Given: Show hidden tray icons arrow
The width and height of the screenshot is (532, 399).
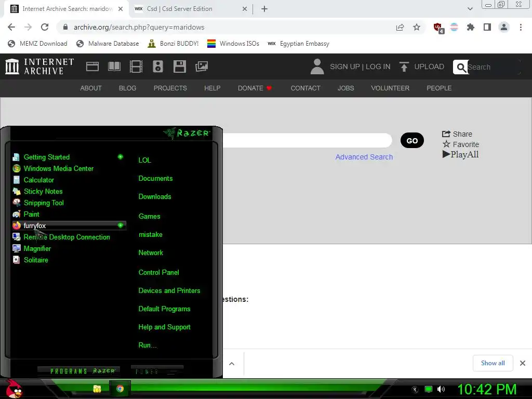Looking at the screenshot, I should (415, 389).
